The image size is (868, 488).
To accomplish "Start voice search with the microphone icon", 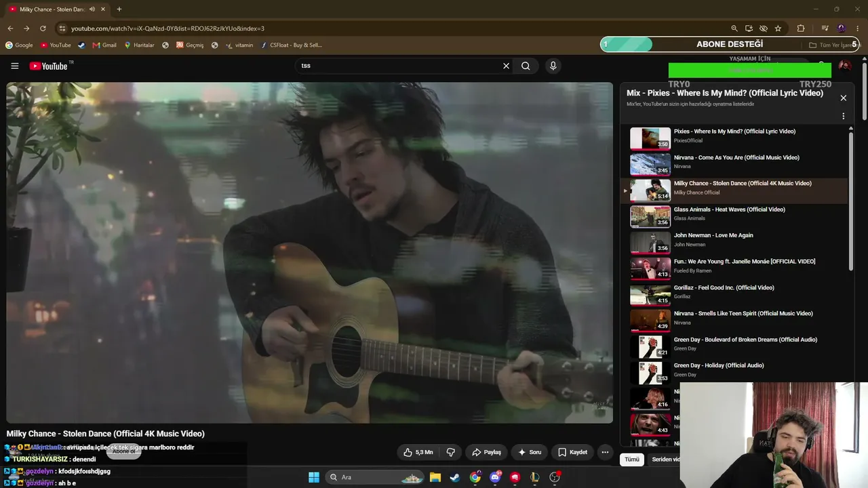I will [553, 66].
